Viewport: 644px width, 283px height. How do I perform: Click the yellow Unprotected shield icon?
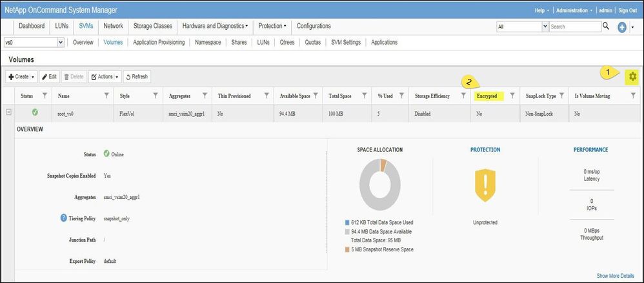pyautogui.click(x=485, y=185)
